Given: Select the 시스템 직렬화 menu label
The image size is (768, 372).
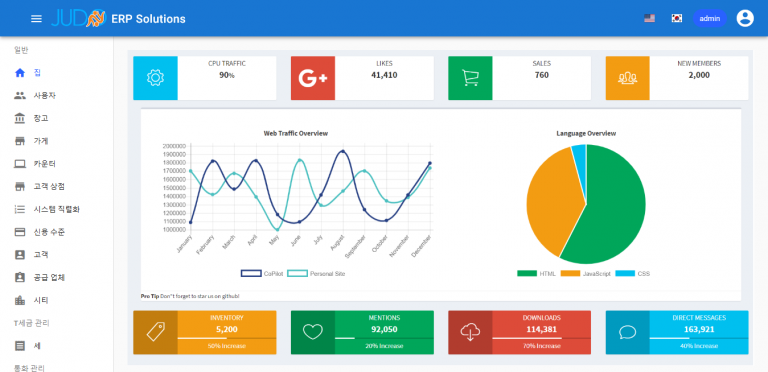Looking at the screenshot, I should pyautogui.click(x=57, y=209).
